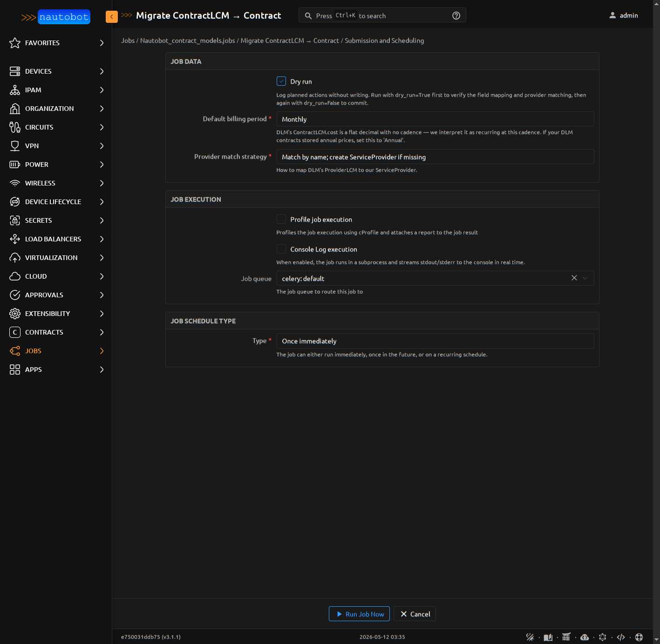Open the Wireless menu
Viewport: 660px width, 644px height.
pos(56,183)
